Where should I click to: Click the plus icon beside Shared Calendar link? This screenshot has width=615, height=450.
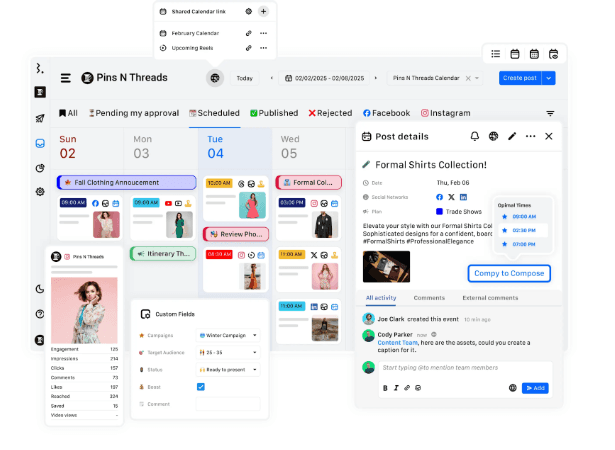click(x=263, y=11)
